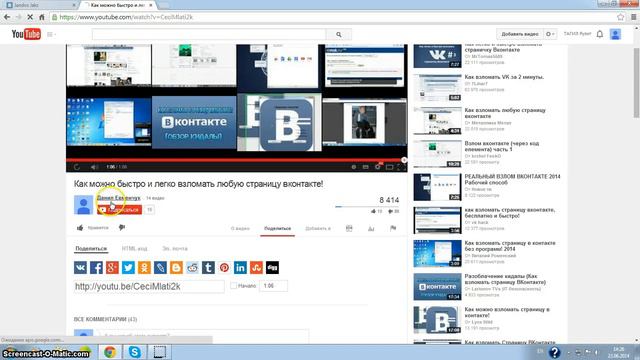Open the video statistics chart icon
The image size is (640, 360).
click(371, 229)
